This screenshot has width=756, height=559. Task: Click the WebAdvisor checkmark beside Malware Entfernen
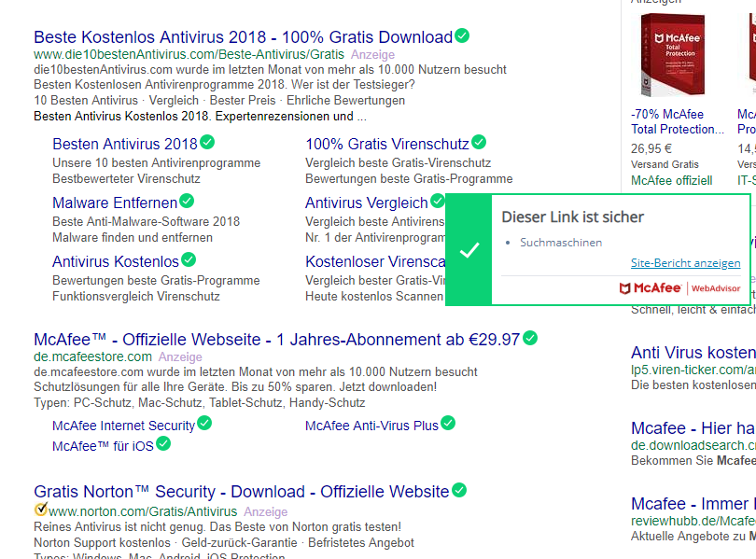(187, 202)
